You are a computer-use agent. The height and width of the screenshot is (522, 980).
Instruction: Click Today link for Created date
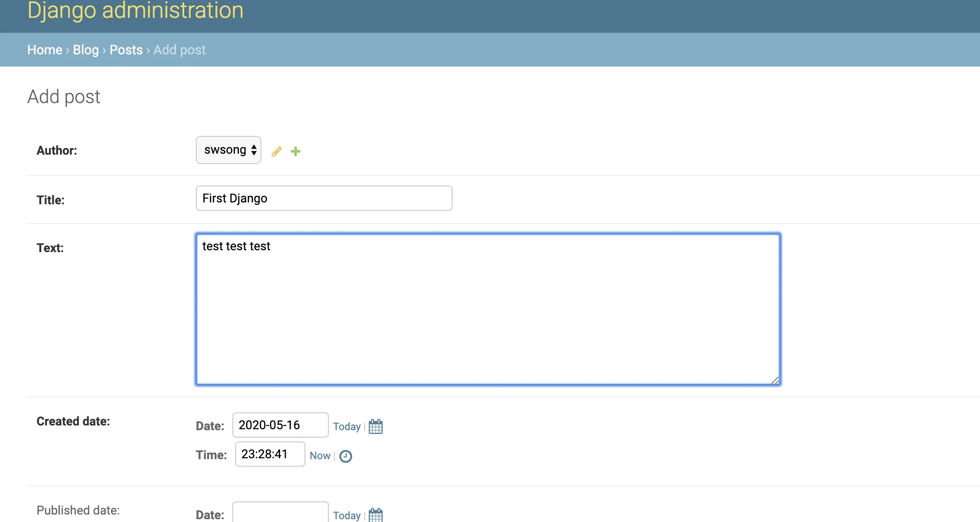[x=347, y=426]
